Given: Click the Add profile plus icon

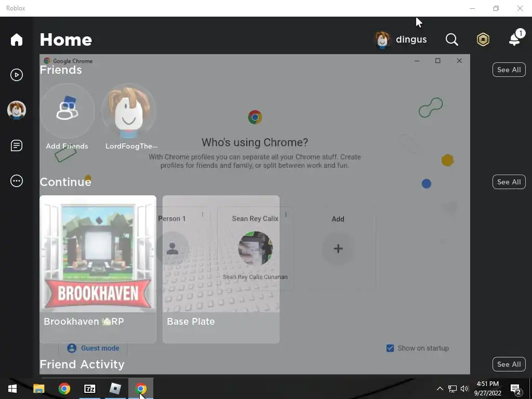Looking at the screenshot, I should pyautogui.click(x=338, y=248).
